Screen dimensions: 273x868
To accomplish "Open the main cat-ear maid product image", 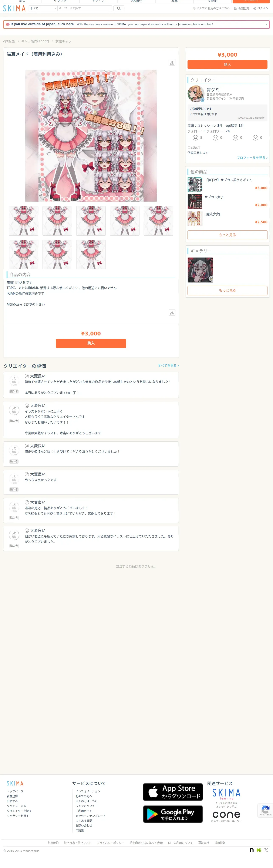I will (x=91, y=136).
